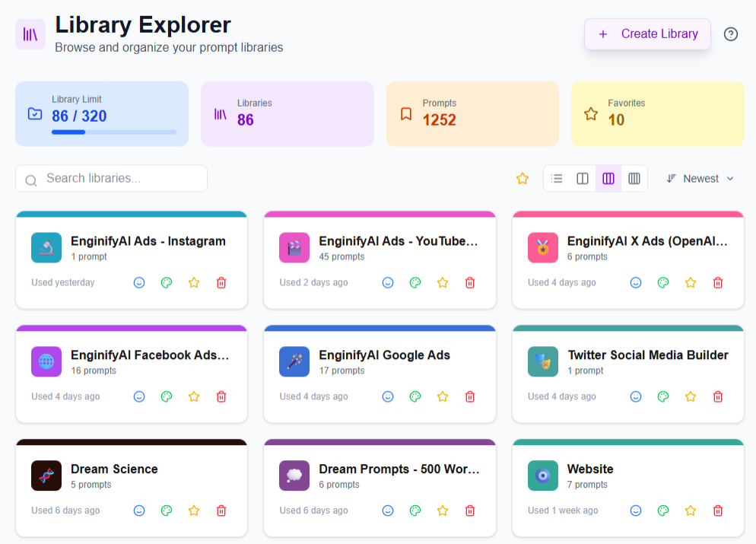Toggle favorites-only filter star beside view buttons
Image resolution: width=756 pixels, height=544 pixels.
(x=523, y=179)
